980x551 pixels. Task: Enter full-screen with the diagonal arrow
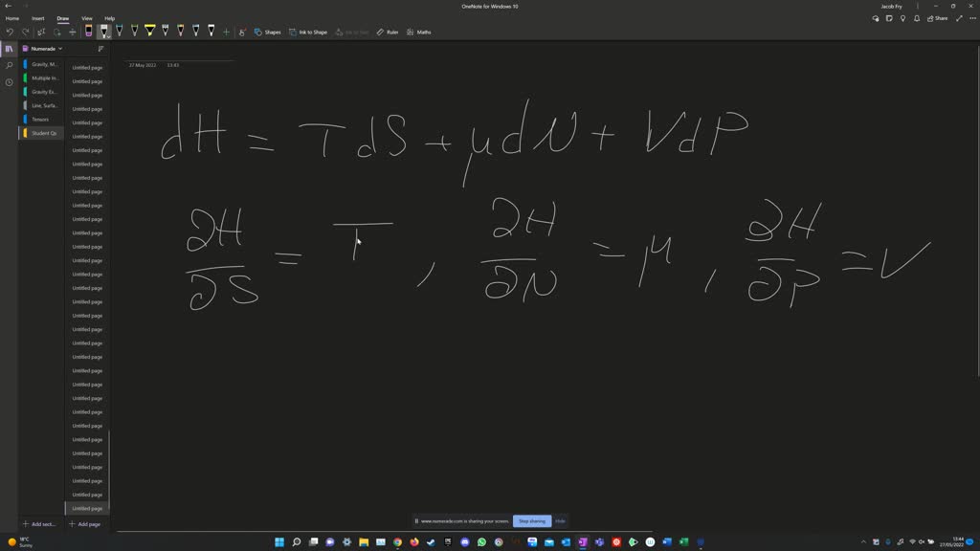click(x=959, y=18)
